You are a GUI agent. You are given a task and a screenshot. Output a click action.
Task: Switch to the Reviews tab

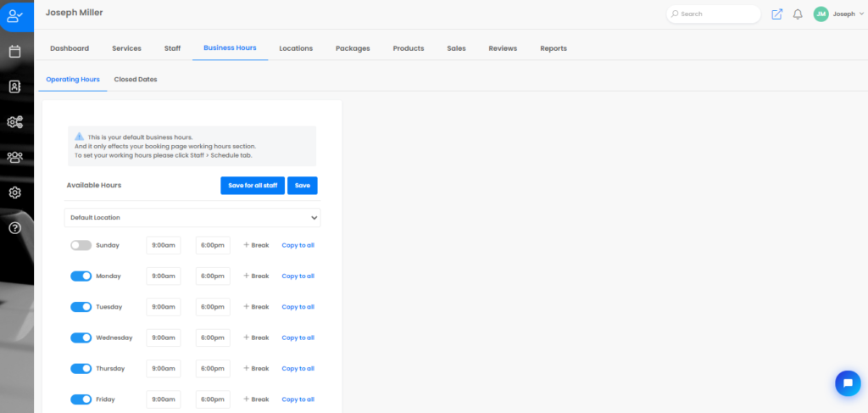click(x=503, y=48)
